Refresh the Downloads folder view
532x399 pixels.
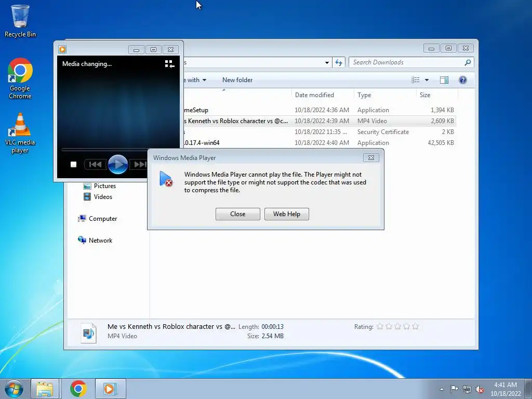339,62
